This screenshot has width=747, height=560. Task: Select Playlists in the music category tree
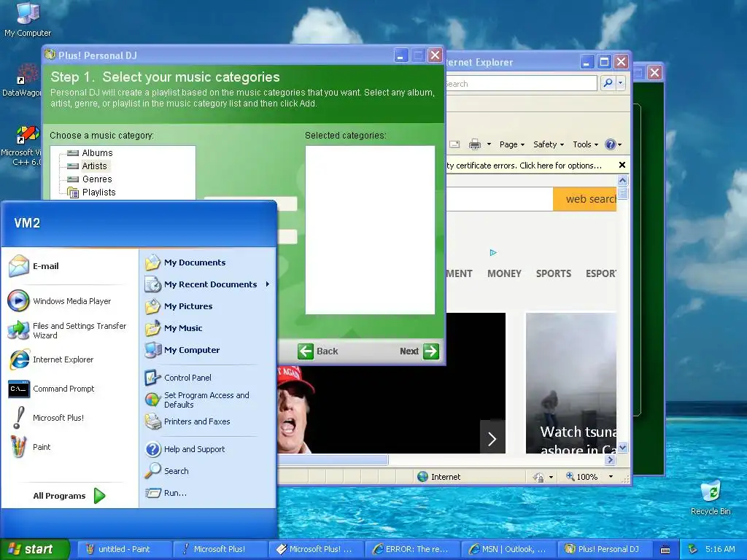click(x=98, y=192)
